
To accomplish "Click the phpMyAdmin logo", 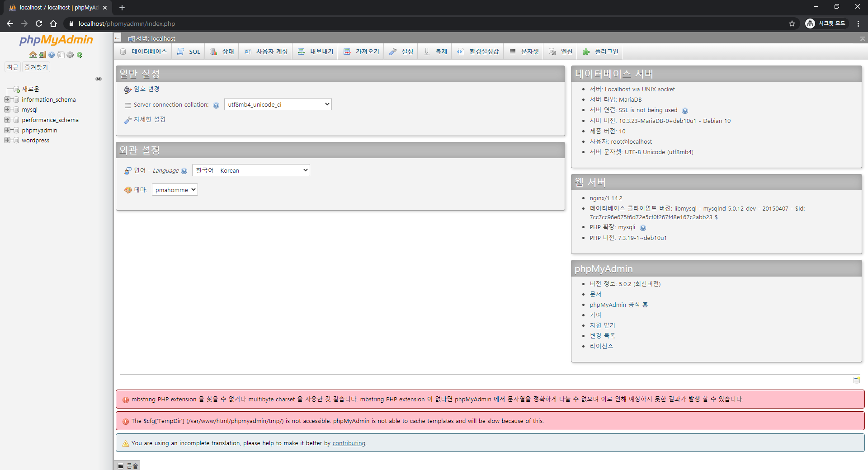I will pyautogui.click(x=56, y=40).
